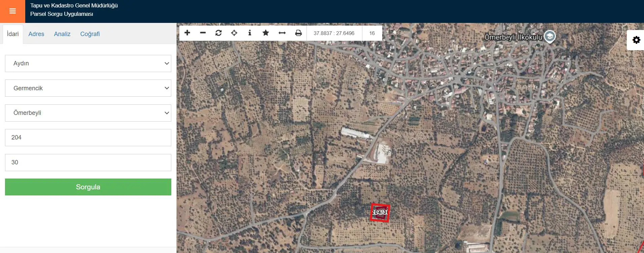Select the horizontal arrows measure tool
This screenshot has height=253, width=644.
[282, 33]
